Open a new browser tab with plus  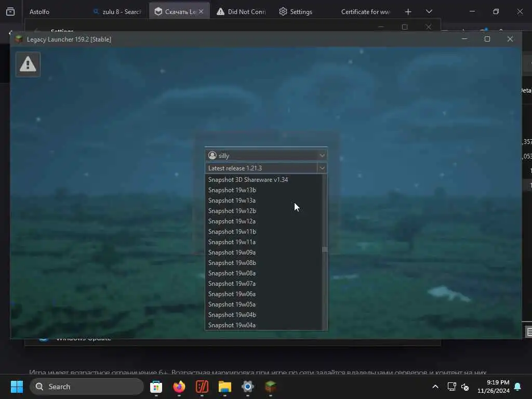[408, 12]
